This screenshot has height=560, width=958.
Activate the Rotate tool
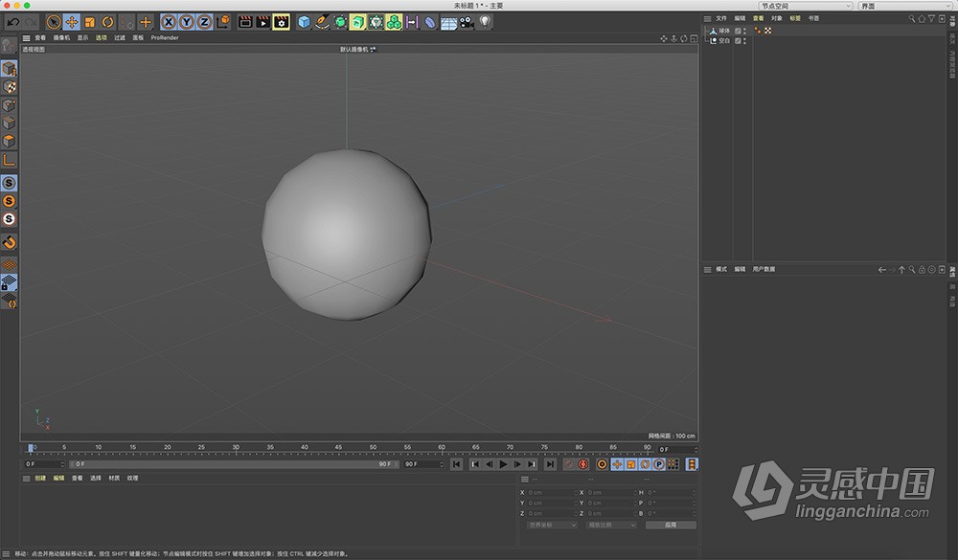108,21
